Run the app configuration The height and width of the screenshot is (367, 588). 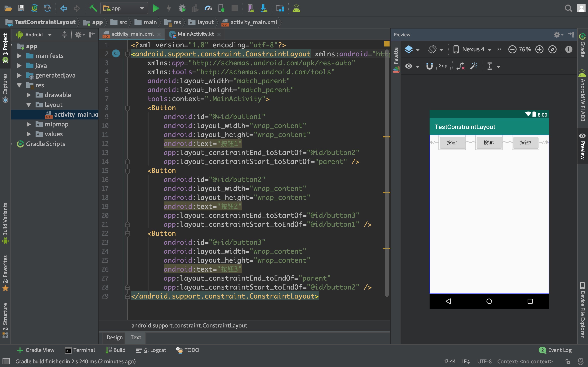156,8
